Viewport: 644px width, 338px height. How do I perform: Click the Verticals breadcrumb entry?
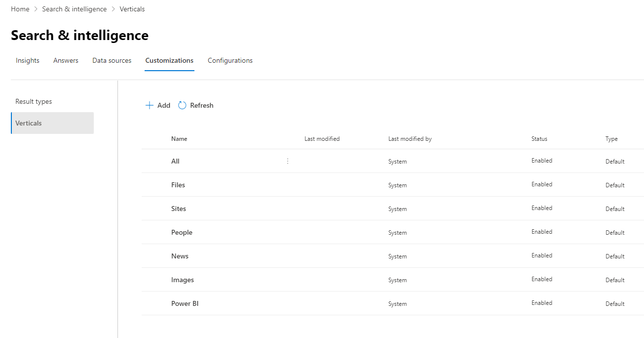tap(132, 8)
